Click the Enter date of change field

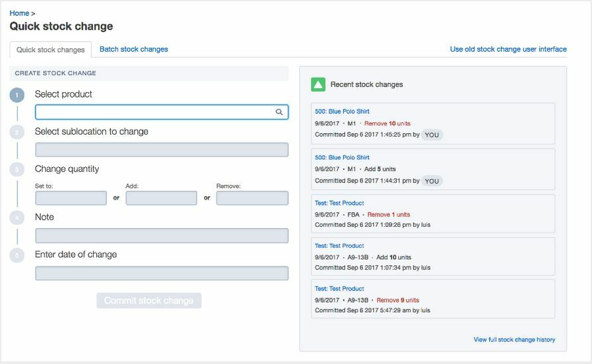coord(161,273)
